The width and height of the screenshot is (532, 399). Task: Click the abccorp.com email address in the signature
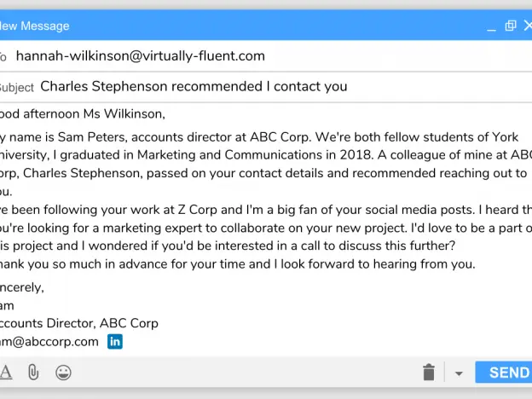[x=49, y=341]
